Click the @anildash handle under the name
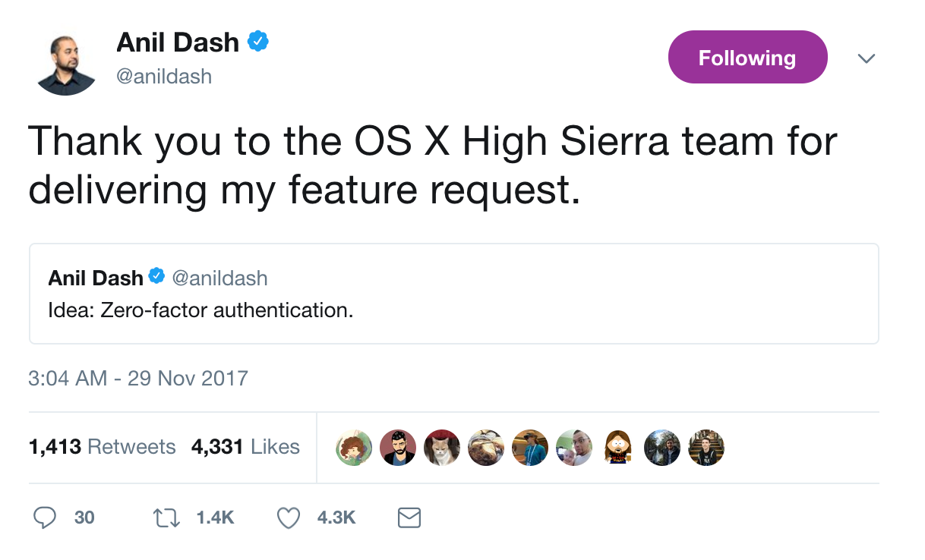 click(164, 76)
